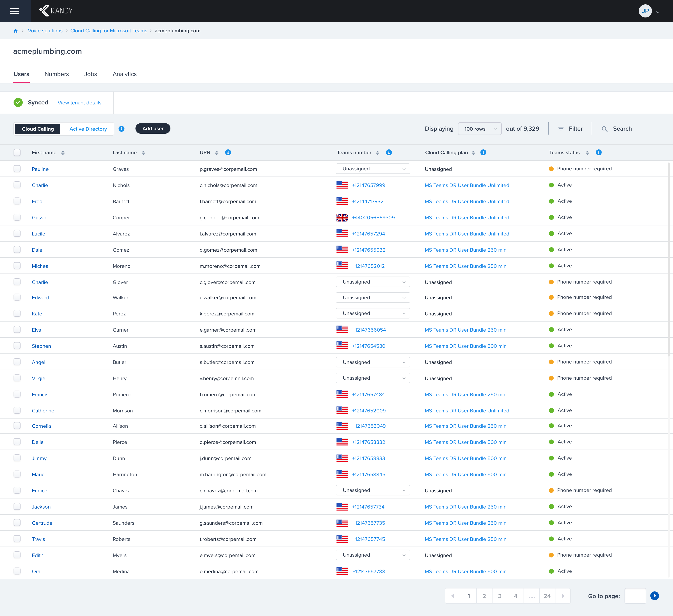Viewport: 673px width, 616px height.
Task: Click the Teams number info icon
Action: pyautogui.click(x=389, y=152)
